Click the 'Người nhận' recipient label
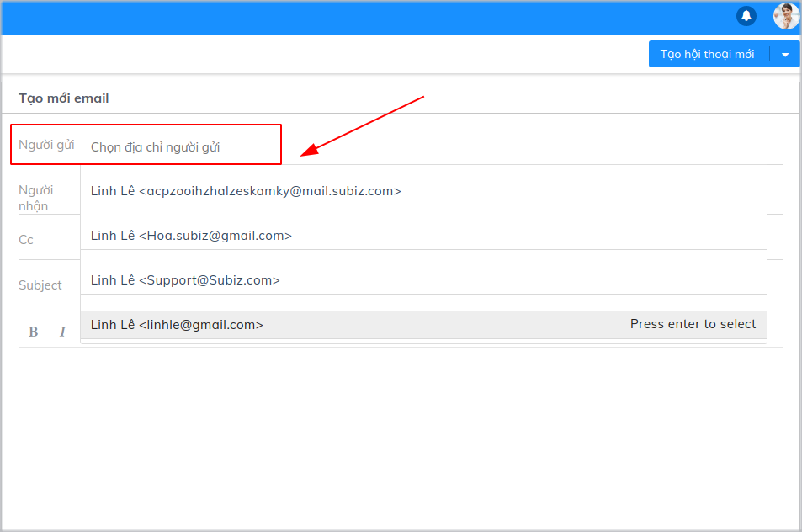Screen dimensions: 802x532 tap(35, 198)
